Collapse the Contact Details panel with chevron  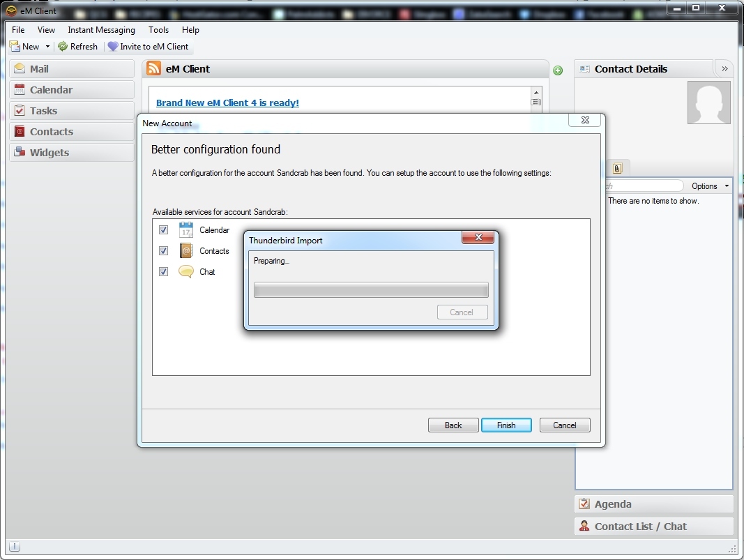click(724, 68)
